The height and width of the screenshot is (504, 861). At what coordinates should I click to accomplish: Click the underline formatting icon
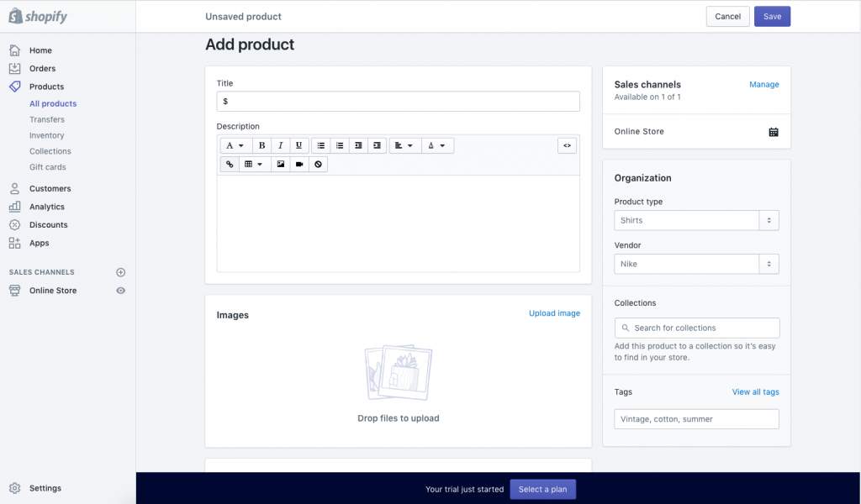298,145
